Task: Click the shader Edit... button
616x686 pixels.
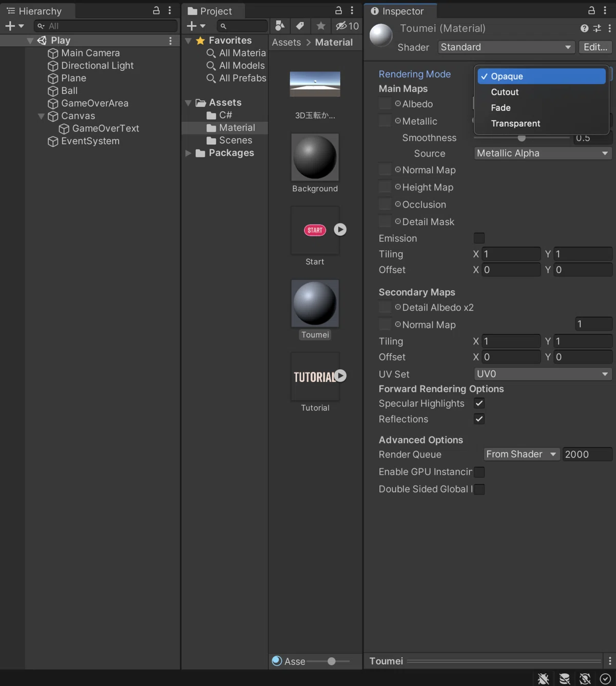Action: pos(595,47)
